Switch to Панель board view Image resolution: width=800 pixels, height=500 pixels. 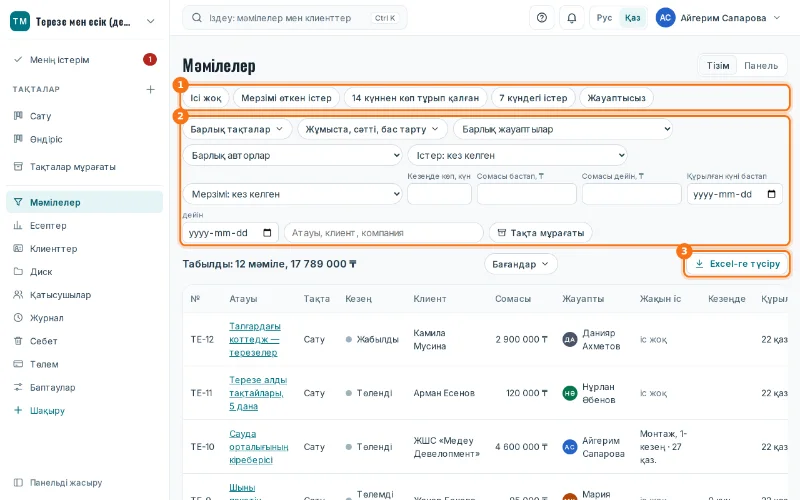(761, 65)
